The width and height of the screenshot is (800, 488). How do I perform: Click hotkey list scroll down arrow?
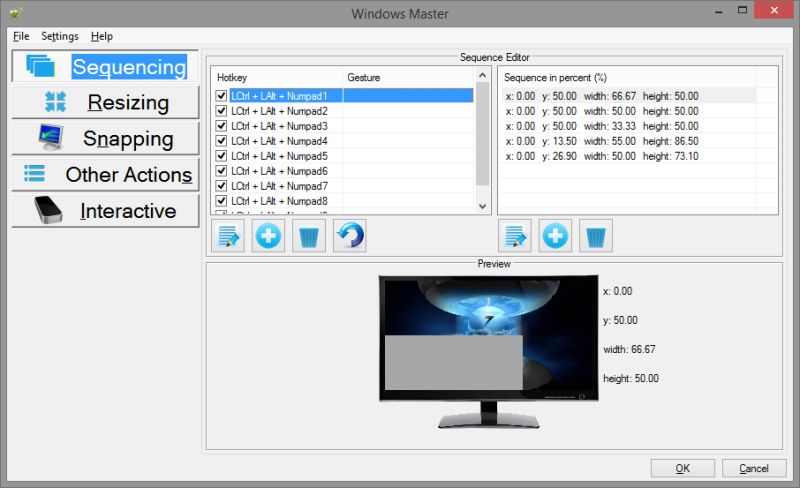[x=482, y=206]
